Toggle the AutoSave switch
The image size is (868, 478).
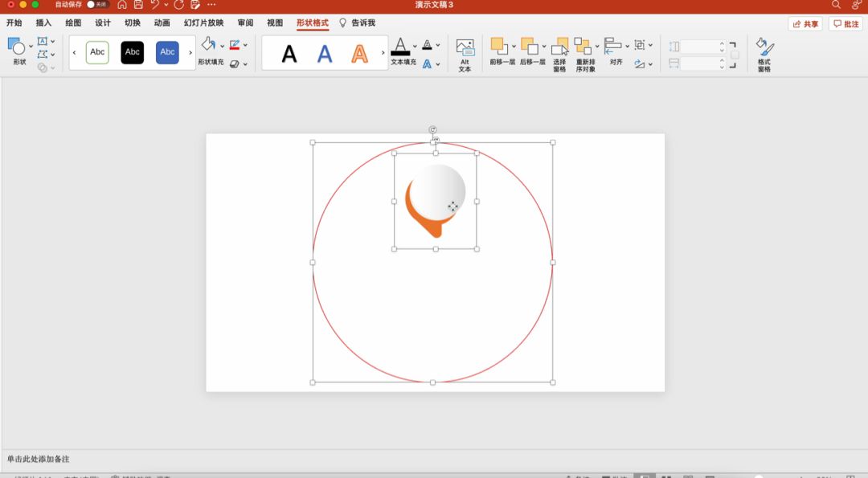click(97, 5)
